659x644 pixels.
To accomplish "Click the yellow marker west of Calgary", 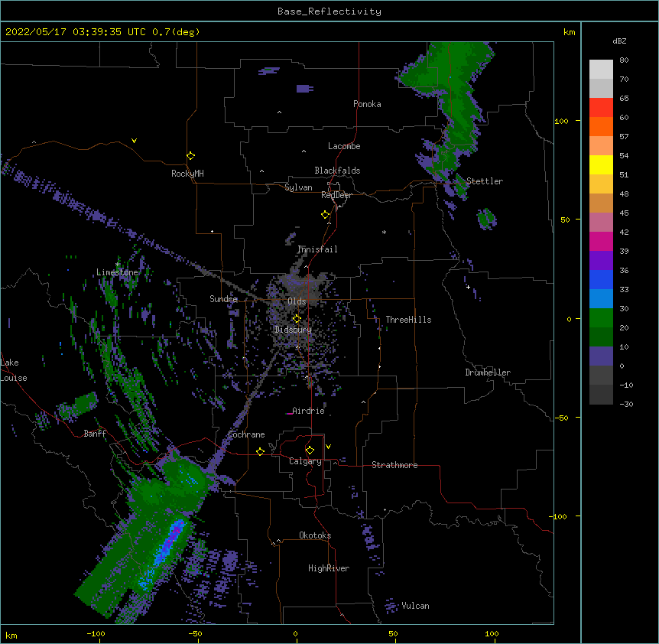I will 260,451.
